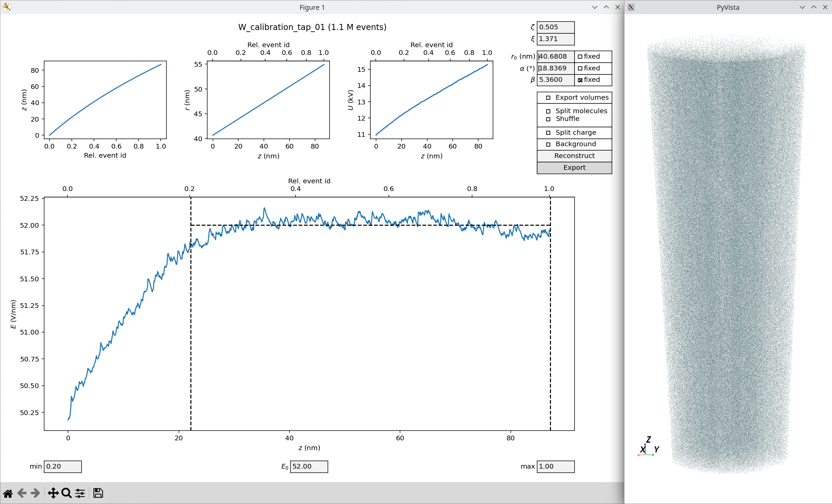832x504 pixels.
Task: Enable the Export volumes checkbox
Action: (x=548, y=98)
